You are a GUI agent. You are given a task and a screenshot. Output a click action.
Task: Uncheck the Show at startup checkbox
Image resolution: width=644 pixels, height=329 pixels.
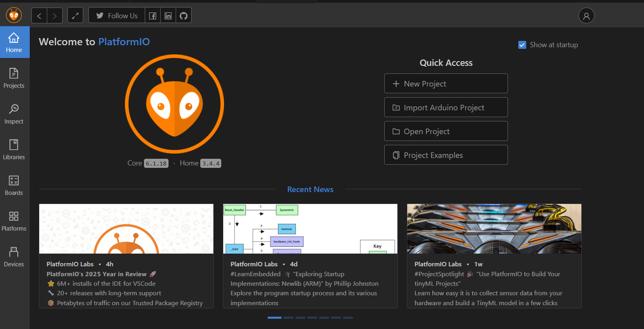tap(522, 45)
